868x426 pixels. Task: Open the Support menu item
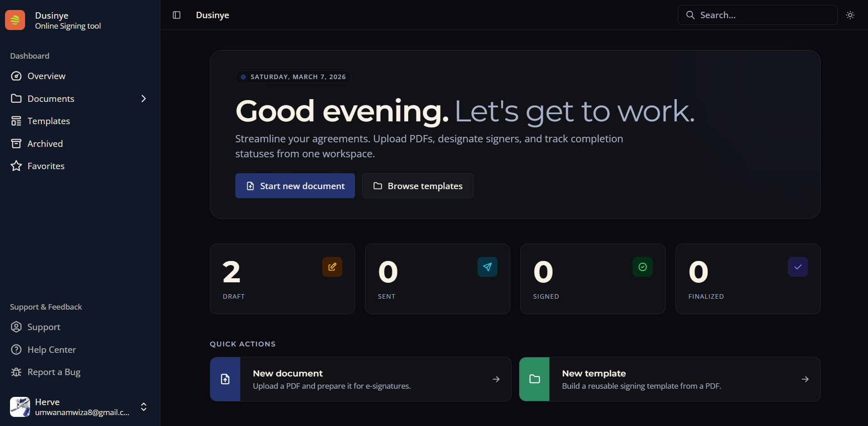[x=43, y=326]
